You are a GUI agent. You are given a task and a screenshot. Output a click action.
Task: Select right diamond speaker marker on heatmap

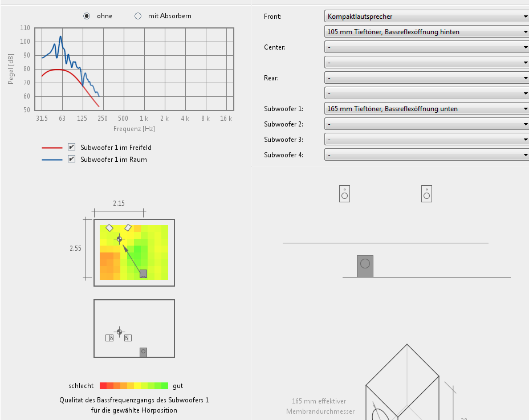point(128,227)
